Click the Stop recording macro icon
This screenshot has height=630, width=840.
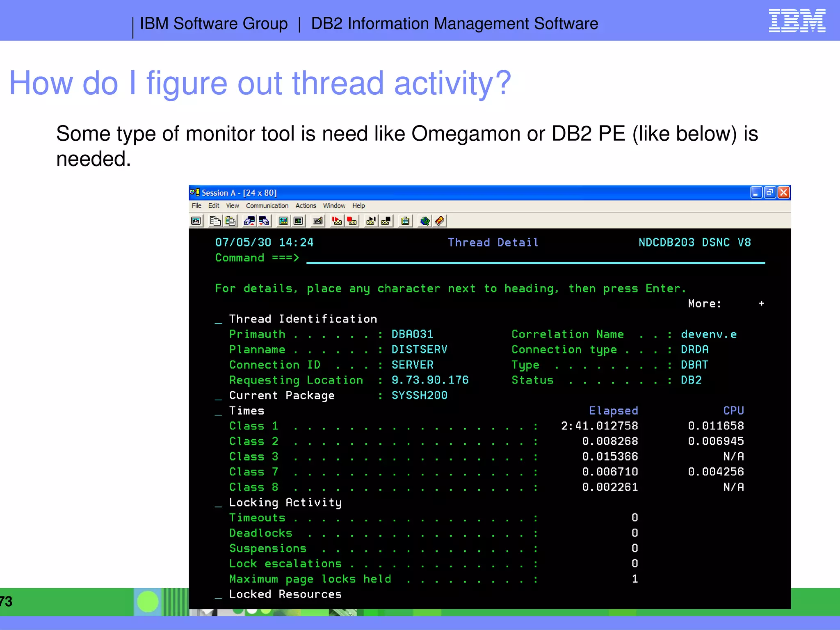(x=352, y=221)
